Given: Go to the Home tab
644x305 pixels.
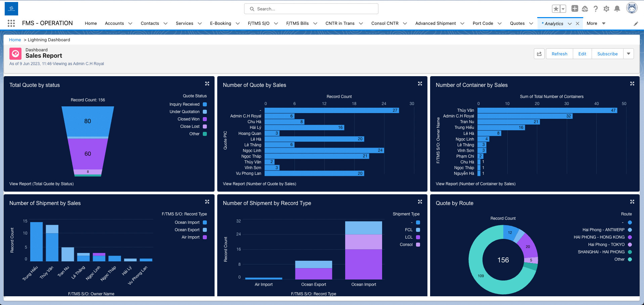Looking at the screenshot, I should point(91,23).
